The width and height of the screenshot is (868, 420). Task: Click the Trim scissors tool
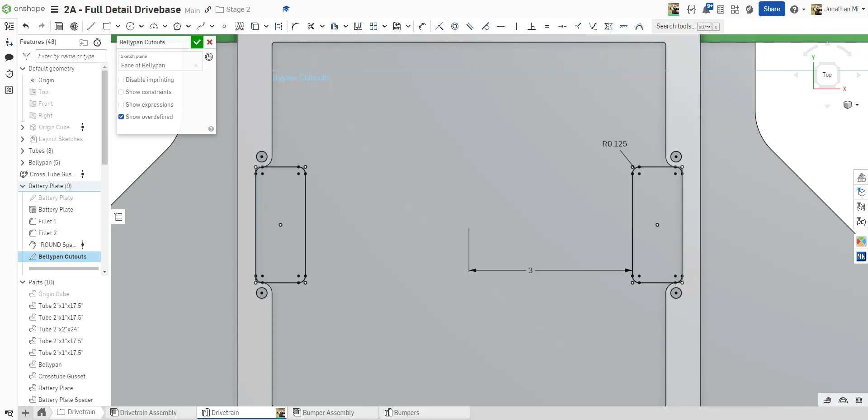311,26
